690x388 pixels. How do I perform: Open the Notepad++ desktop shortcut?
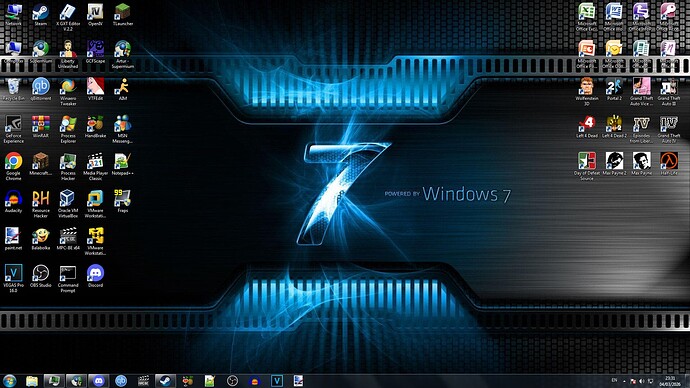point(122,164)
